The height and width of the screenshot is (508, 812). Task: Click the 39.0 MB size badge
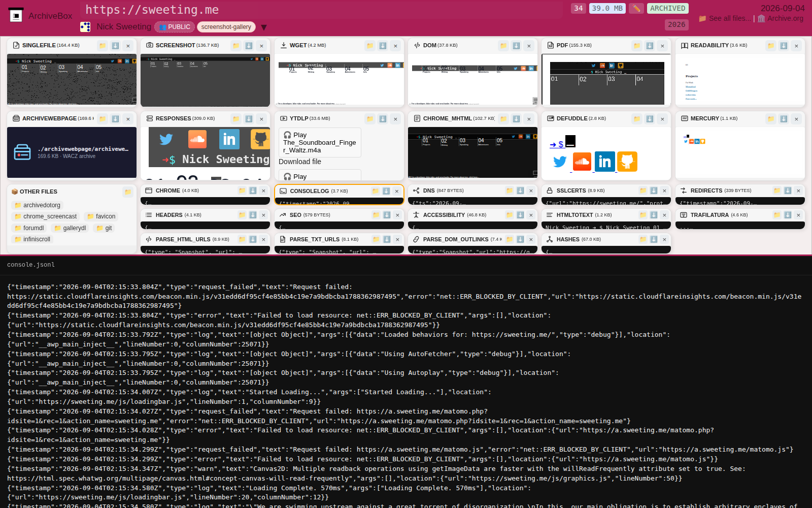607,8
